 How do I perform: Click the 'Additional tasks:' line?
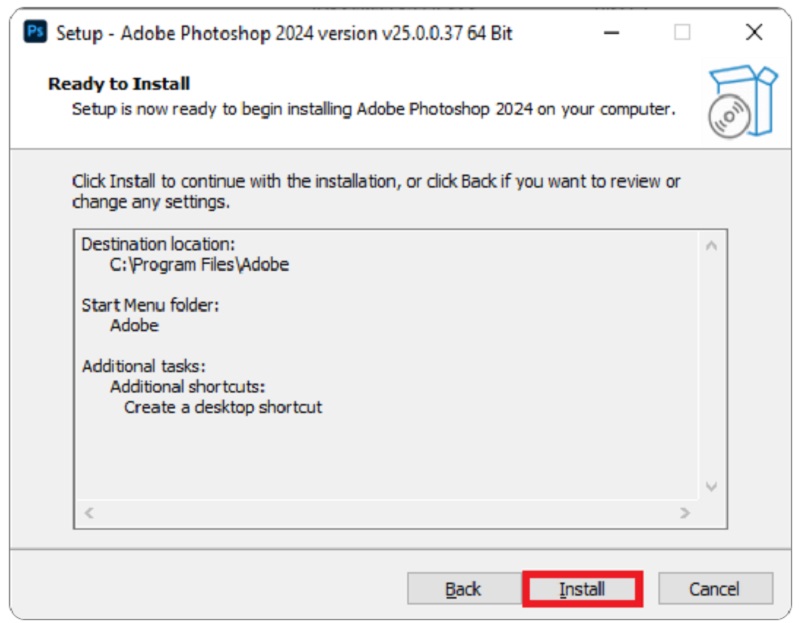(x=144, y=366)
